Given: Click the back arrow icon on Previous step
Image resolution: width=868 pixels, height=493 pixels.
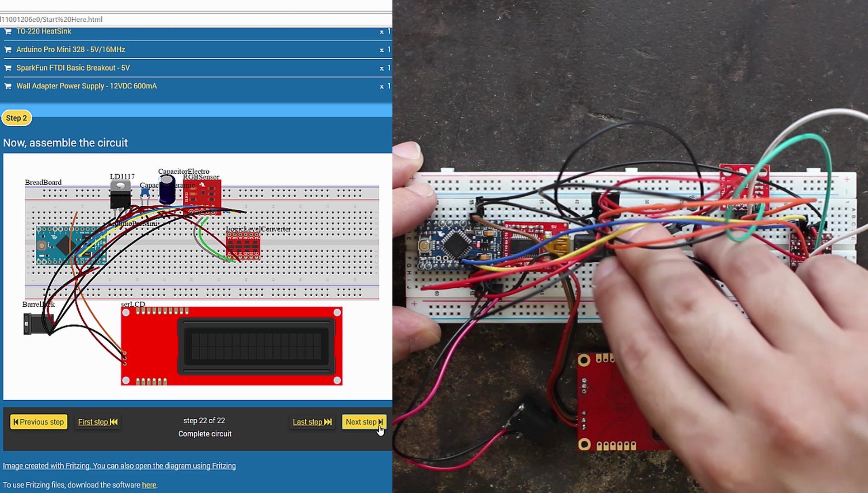Looking at the screenshot, I should (x=15, y=422).
